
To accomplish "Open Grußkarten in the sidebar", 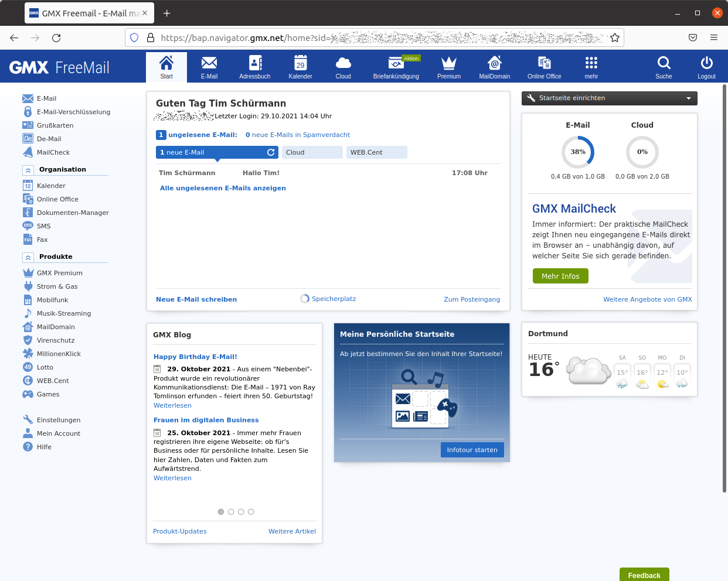I will [x=48, y=125].
